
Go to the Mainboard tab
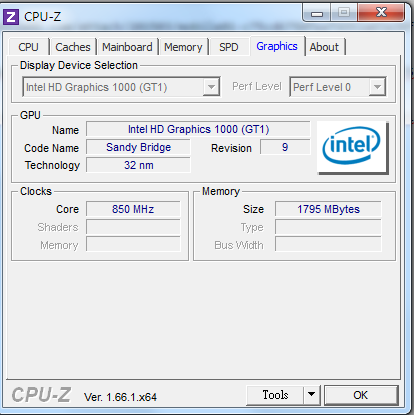[x=127, y=47]
